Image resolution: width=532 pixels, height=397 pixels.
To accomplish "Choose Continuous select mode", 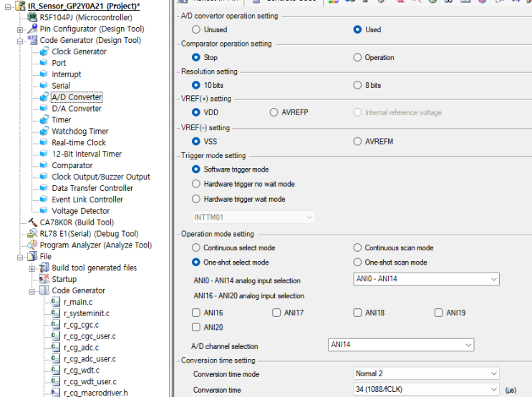I will [195, 247].
